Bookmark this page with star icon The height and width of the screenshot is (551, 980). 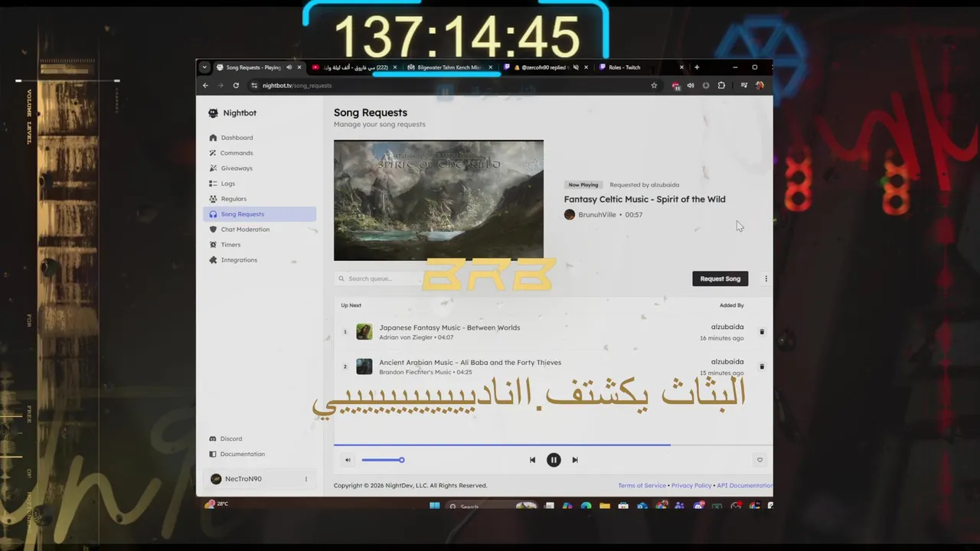(654, 86)
